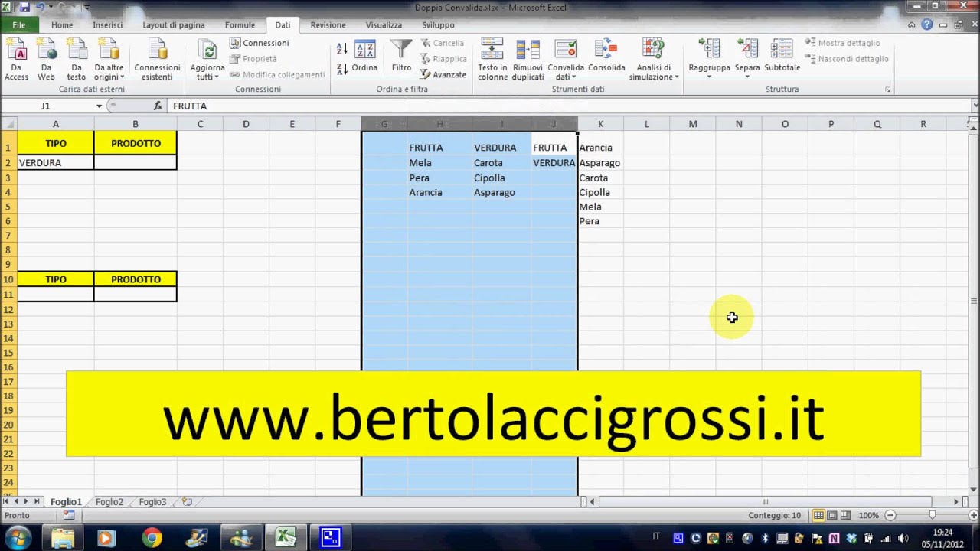The width and height of the screenshot is (980, 551).
Task: Open the File tab
Action: (x=19, y=24)
